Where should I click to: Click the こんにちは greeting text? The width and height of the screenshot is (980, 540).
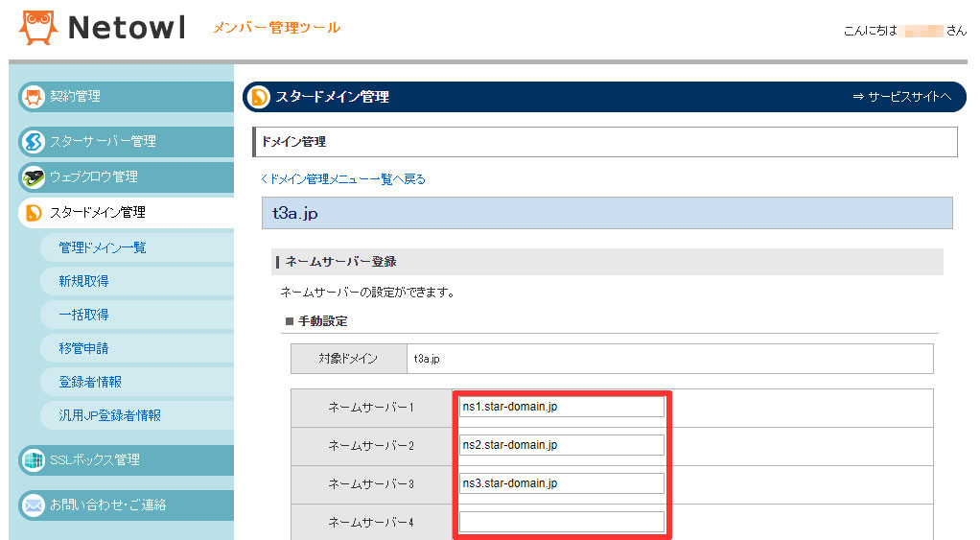click(870, 31)
